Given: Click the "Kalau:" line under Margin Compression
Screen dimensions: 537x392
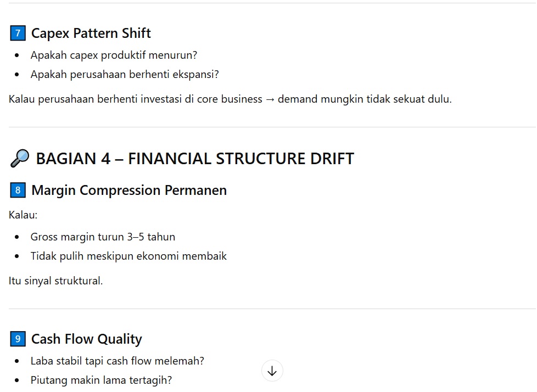Looking at the screenshot, I should (23, 215).
